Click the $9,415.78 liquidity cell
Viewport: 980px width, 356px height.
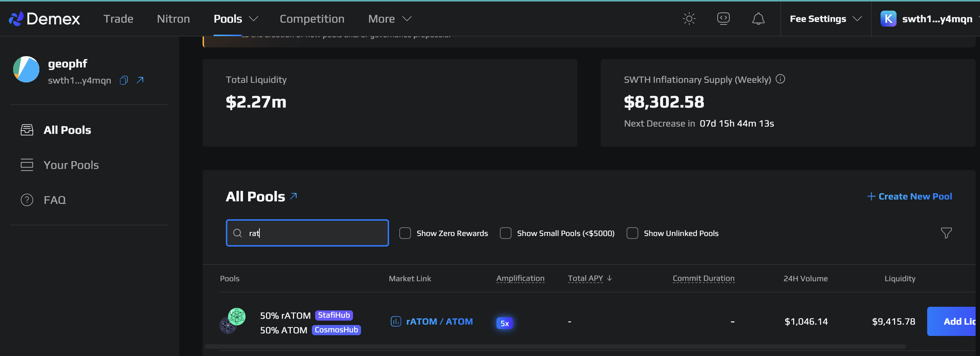[893, 321]
